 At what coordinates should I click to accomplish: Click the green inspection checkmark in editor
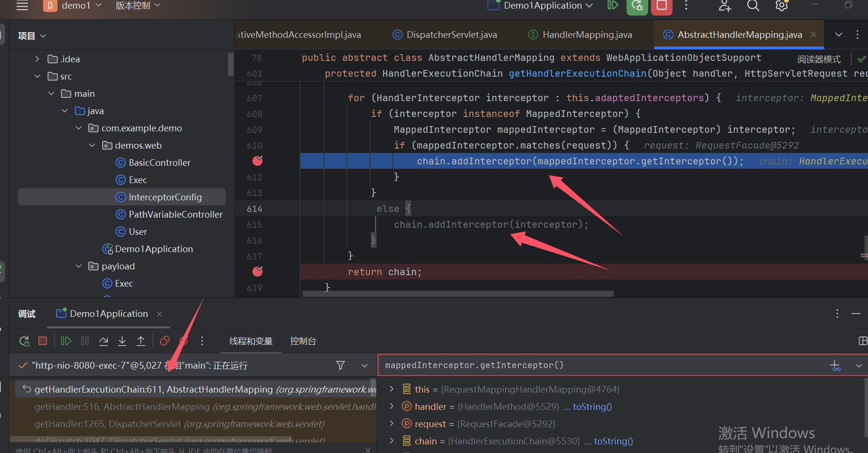[x=861, y=59]
